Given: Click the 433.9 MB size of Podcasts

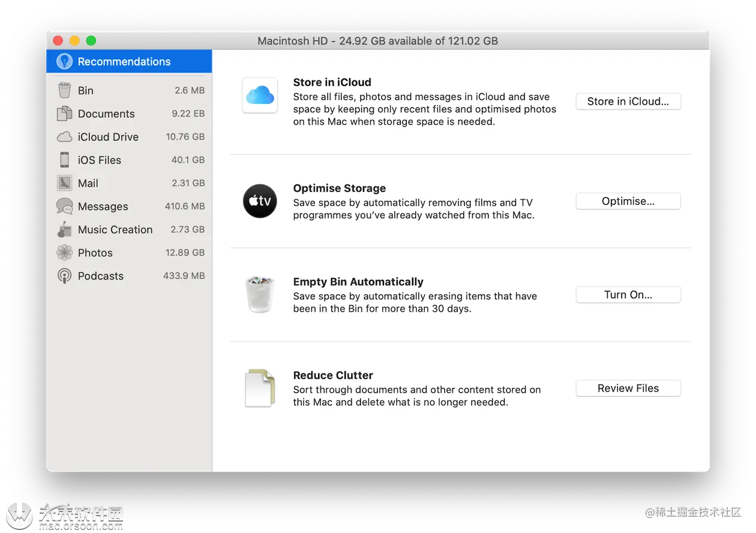Looking at the screenshot, I should click(184, 276).
